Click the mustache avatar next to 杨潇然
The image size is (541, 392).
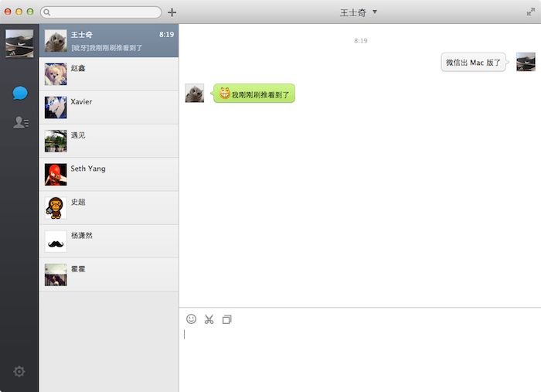[56, 241]
